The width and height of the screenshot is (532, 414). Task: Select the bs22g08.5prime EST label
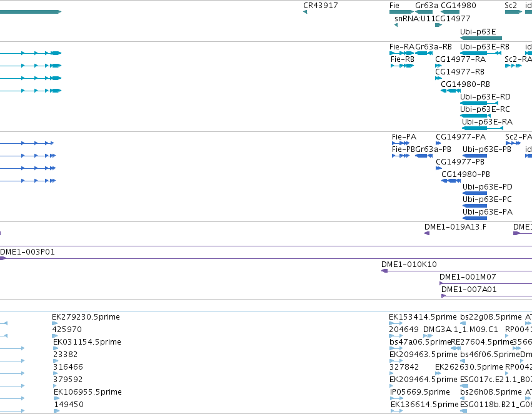coord(491,317)
